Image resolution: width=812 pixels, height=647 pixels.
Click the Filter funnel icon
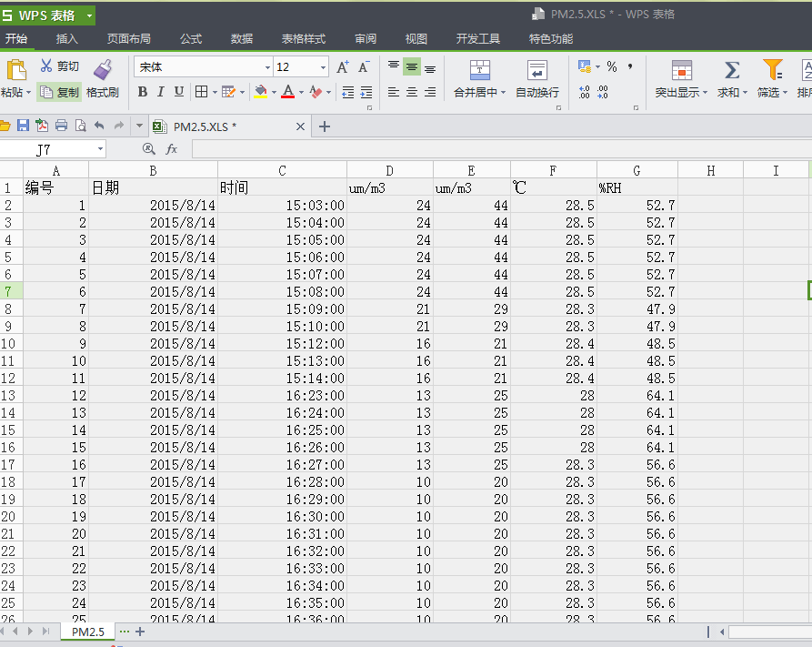pos(772,70)
